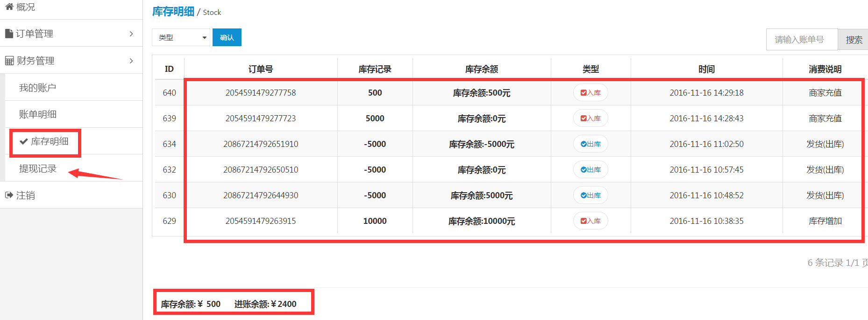Open the 类型 dropdown filter
Viewport: 868px width, 320px height.
point(181,37)
